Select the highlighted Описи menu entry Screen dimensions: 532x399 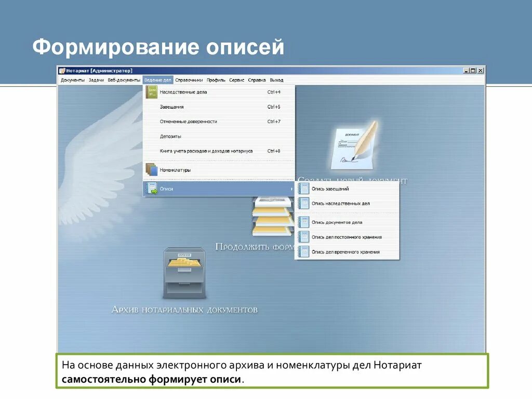tap(219, 189)
